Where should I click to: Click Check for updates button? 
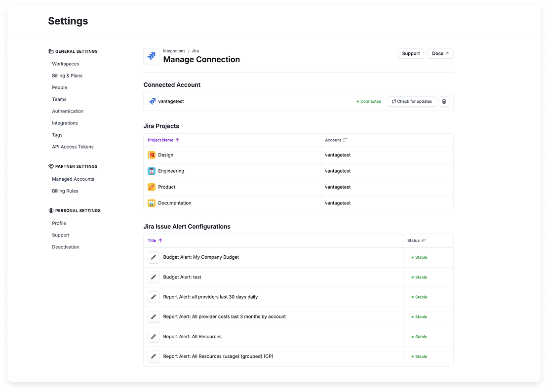(412, 101)
